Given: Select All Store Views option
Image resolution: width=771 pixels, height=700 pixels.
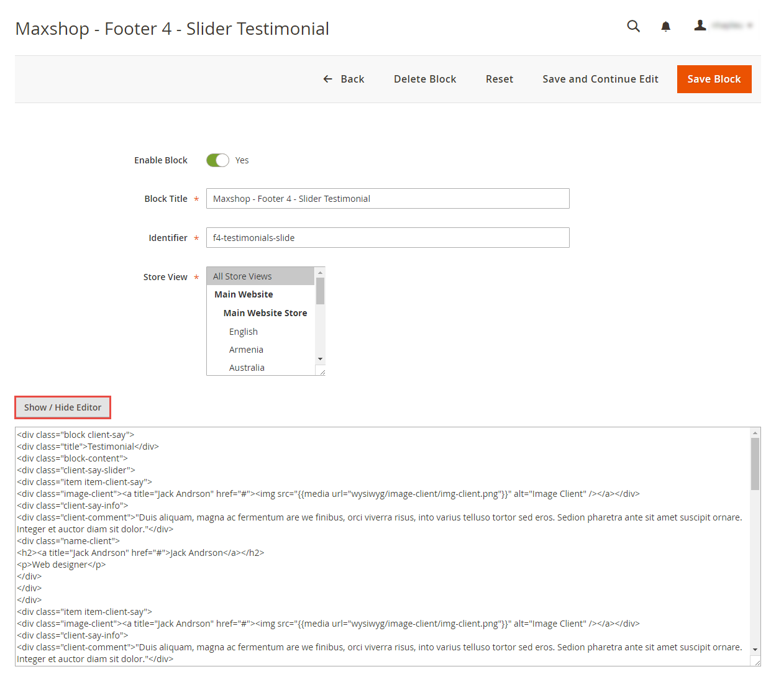Looking at the screenshot, I should pos(261,276).
